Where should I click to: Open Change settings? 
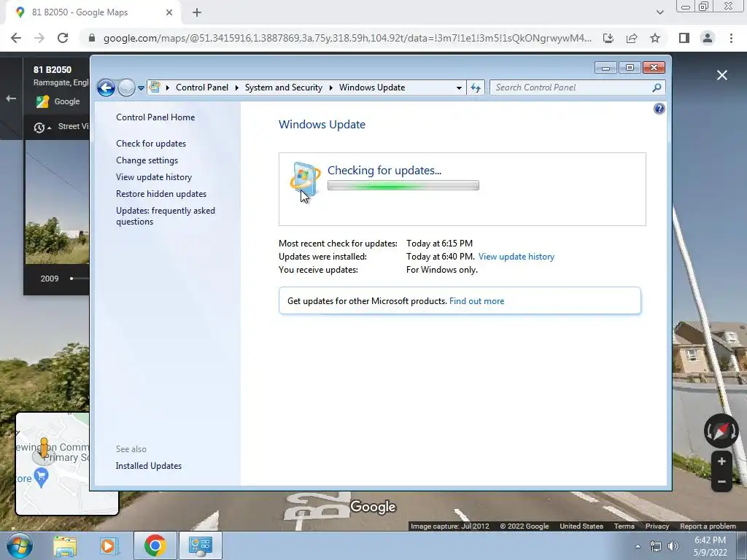(147, 160)
